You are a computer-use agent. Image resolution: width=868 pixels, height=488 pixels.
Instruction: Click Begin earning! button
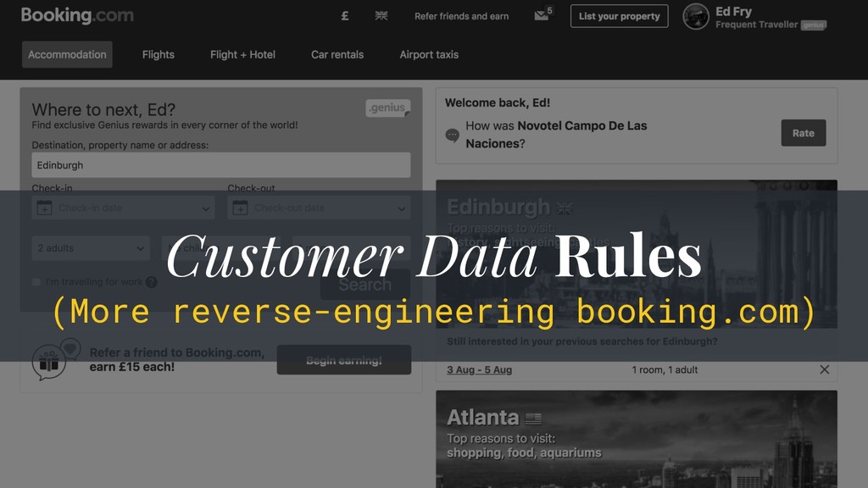344,360
